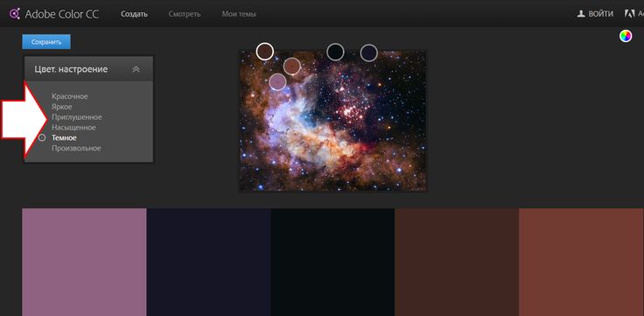Select the near-black palette swatch

pos(332,263)
